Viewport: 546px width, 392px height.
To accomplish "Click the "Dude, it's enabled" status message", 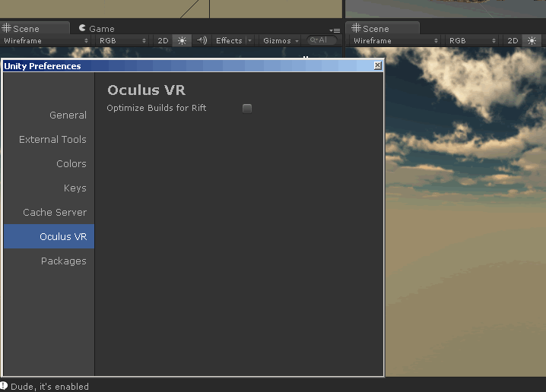I will (x=49, y=387).
